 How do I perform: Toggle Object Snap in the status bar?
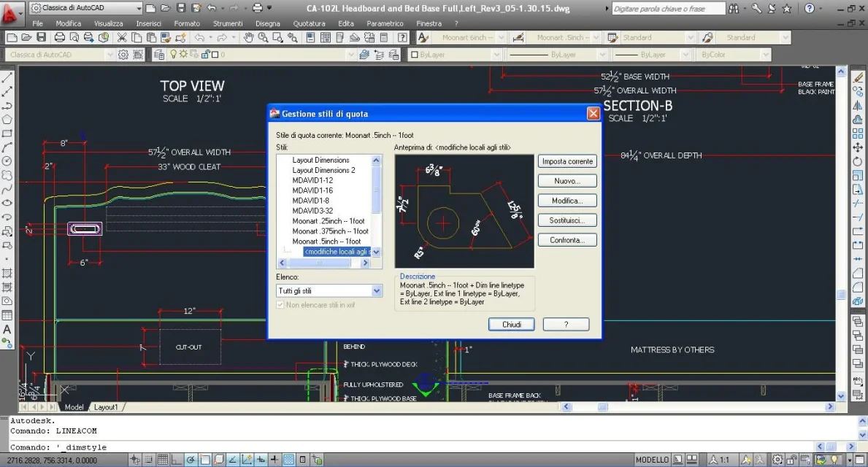(x=205, y=459)
